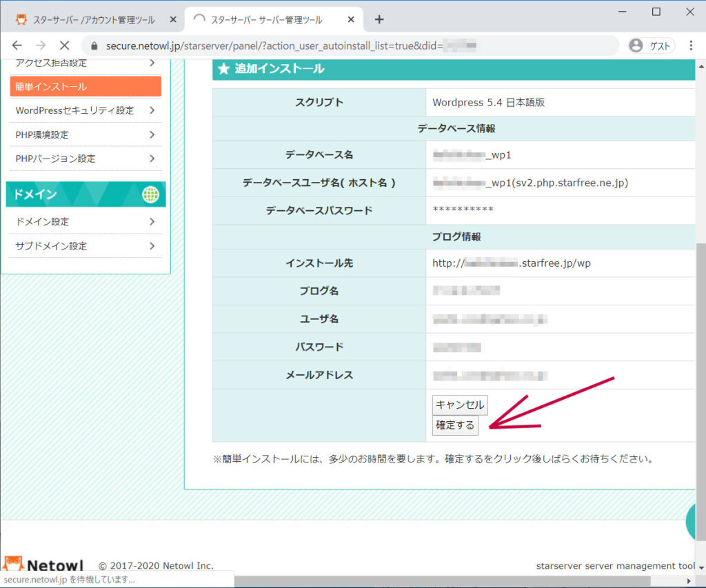This screenshot has height=588, width=706.
Task: Click the キャンセル button
Action: tap(460, 405)
